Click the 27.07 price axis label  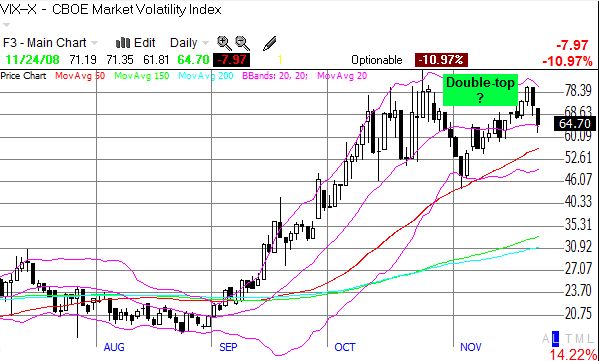578,269
